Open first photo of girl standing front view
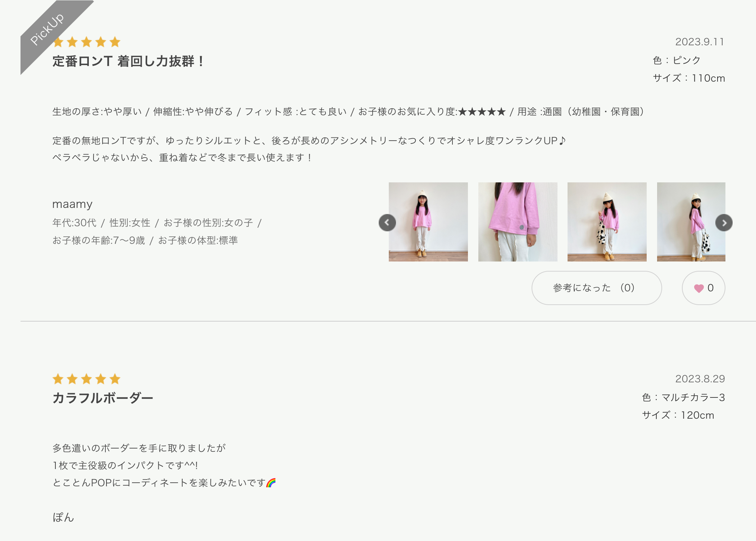Image resolution: width=756 pixels, height=541 pixels. pyautogui.click(x=428, y=222)
